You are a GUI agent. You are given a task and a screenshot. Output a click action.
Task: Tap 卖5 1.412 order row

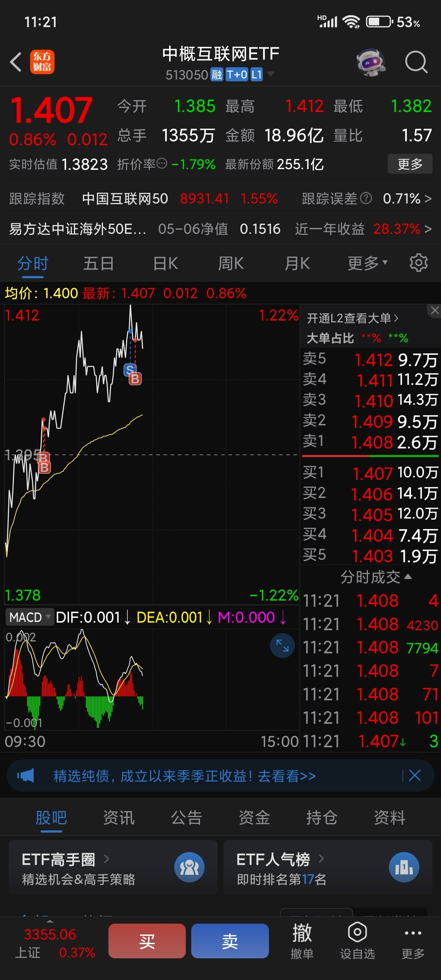coord(370,360)
